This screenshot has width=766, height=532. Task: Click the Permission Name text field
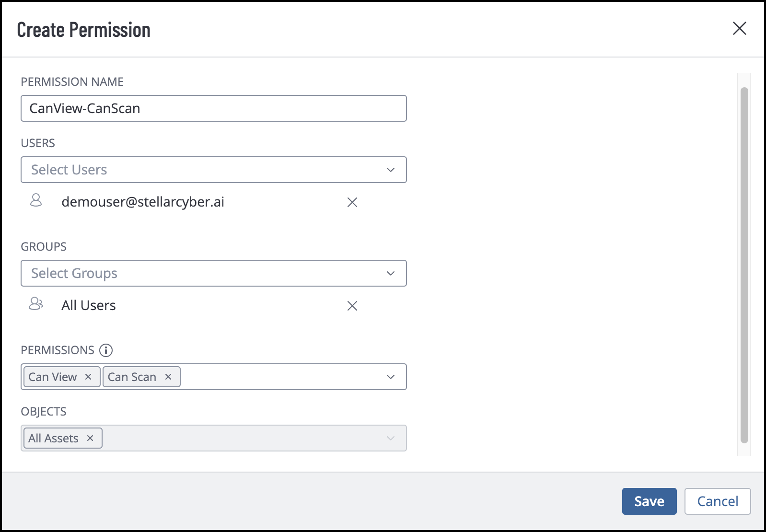coord(213,108)
